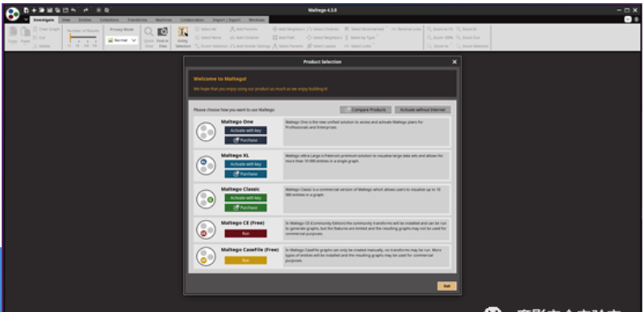The width and height of the screenshot is (644, 312).
Task: Click the Maltego CE product logo
Action: click(x=206, y=230)
